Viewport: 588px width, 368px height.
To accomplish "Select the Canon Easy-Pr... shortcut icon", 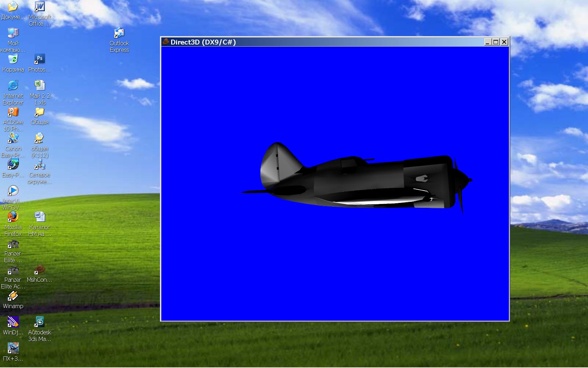I will 13,145.
